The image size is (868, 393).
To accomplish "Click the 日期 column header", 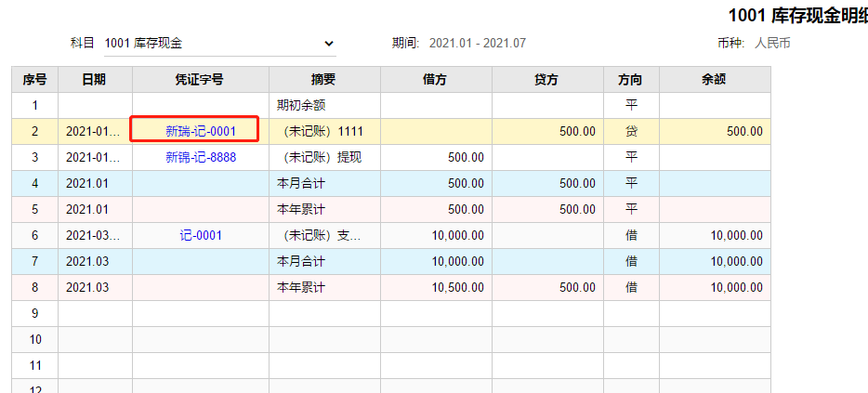I will pos(94,80).
